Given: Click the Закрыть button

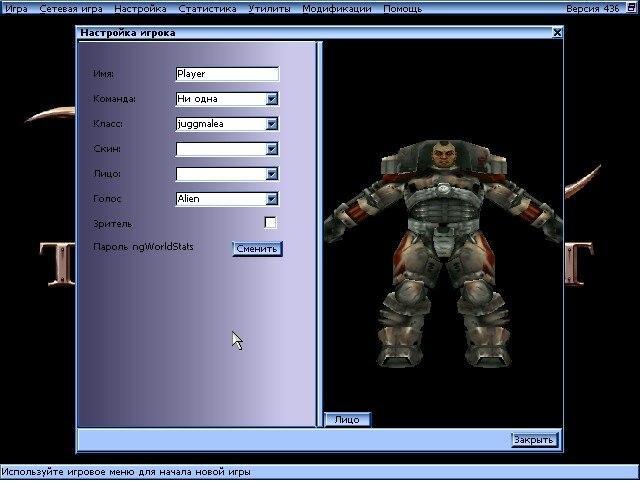Looking at the screenshot, I should (534, 440).
